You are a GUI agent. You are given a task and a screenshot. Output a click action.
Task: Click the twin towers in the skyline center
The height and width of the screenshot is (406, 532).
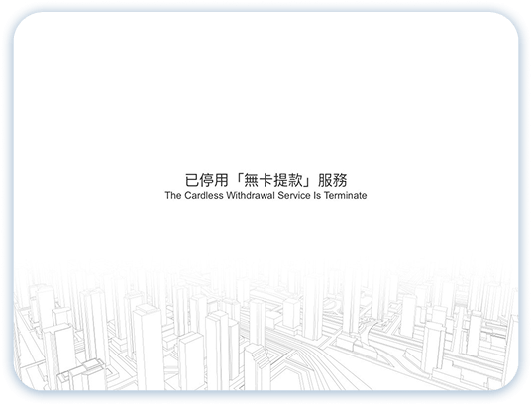(x=222, y=350)
